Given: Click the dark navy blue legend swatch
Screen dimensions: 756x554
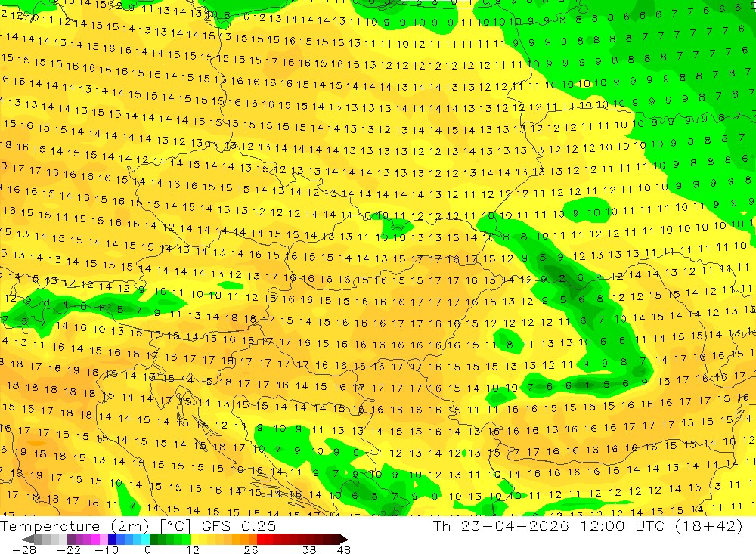Looking at the screenshot, I should 112,539.
